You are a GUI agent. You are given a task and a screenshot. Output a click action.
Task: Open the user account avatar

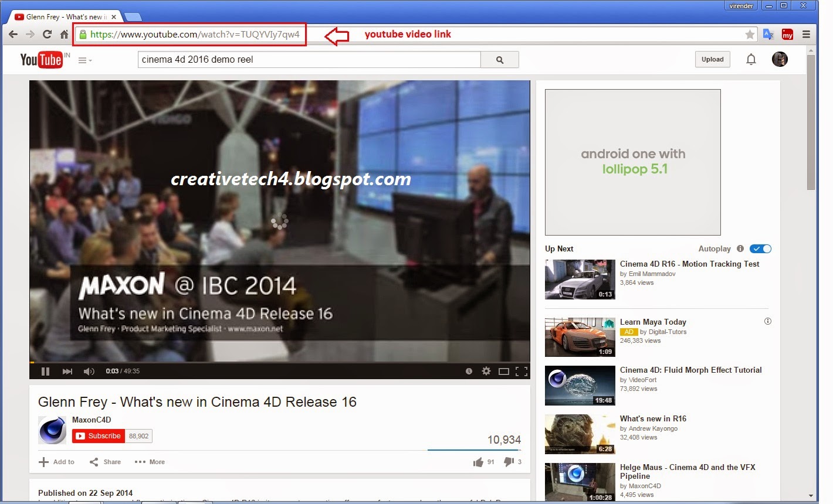[x=780, y=59]
